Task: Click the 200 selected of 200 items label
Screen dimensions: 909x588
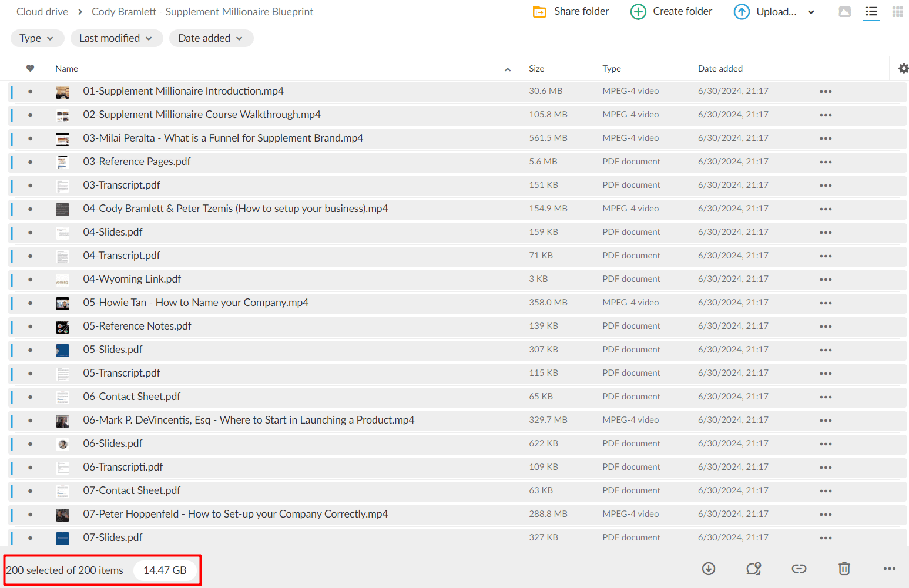Action: pyautogui.click(x=65, y=570)
